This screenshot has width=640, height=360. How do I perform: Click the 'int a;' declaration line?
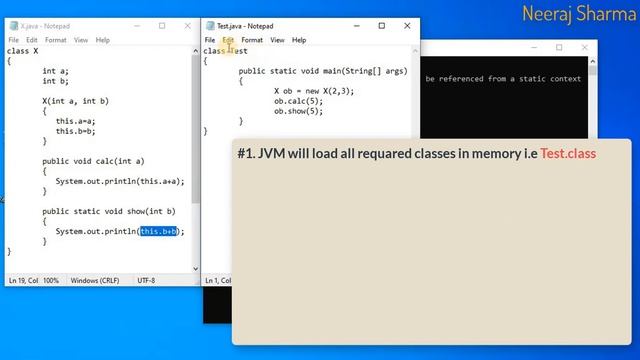[56, 71]
